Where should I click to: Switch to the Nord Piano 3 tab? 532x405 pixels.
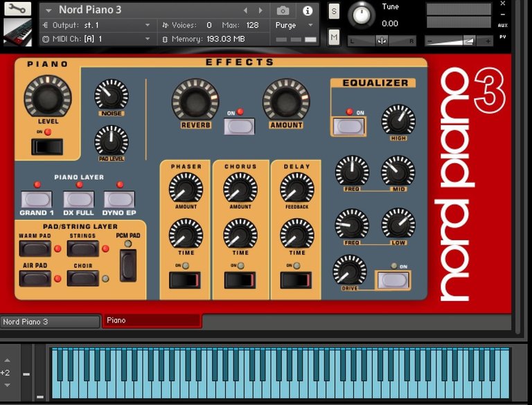(50, 322)
